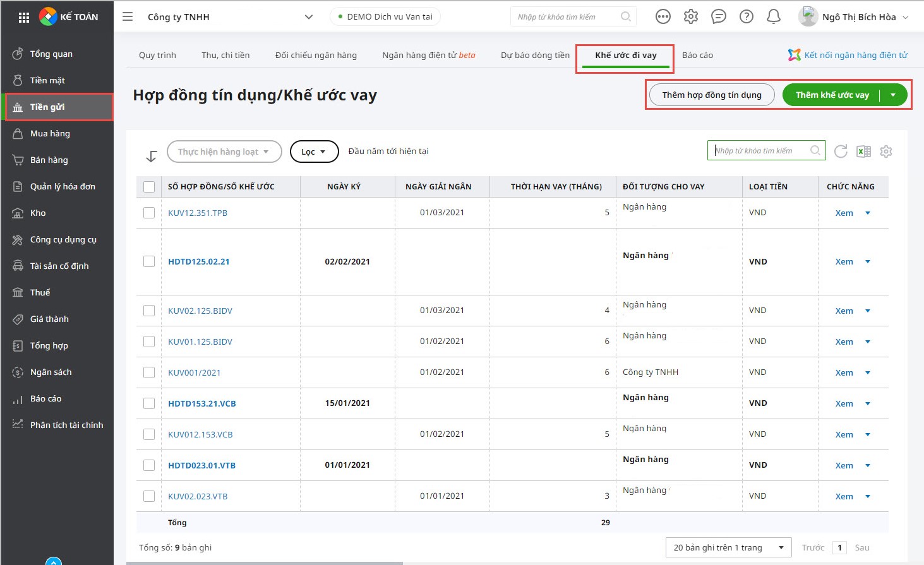Image resolution: width=924 pixels, height=565 pixels.
Task: Click the Ngân sách sidebar icon
Action: pyautogui.click(x=18, y=372)
